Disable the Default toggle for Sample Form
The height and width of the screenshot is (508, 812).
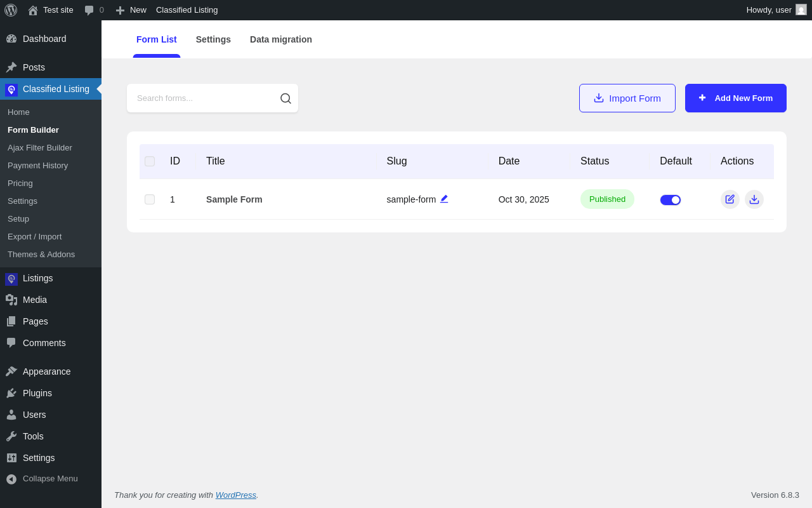pos(670,200)
